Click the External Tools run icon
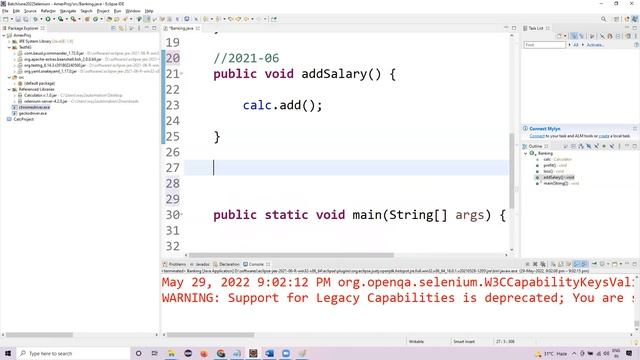Viewport: 640px width, 360px height. pyautogui.click(x=73, y=19)
